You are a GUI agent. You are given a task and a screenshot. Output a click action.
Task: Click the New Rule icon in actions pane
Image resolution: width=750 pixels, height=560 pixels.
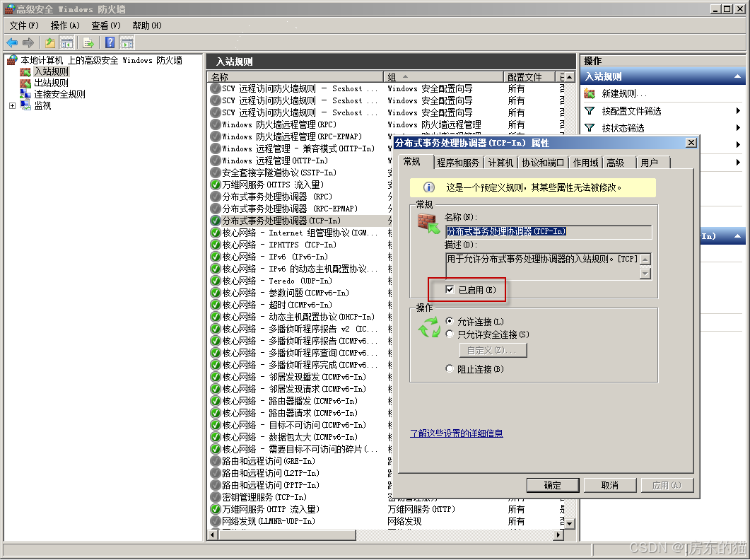click(x=590, y=93)
